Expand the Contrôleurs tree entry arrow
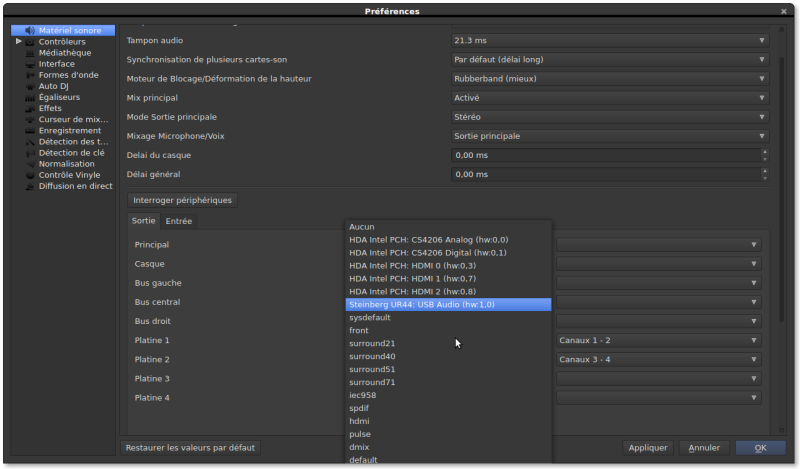 pyautogui.click(x=18, y=42)
